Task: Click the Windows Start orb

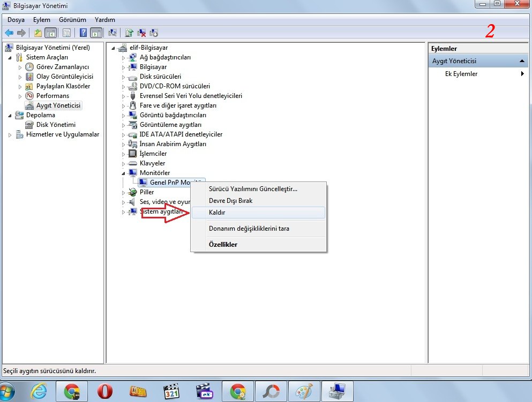Action: point(7,391)
